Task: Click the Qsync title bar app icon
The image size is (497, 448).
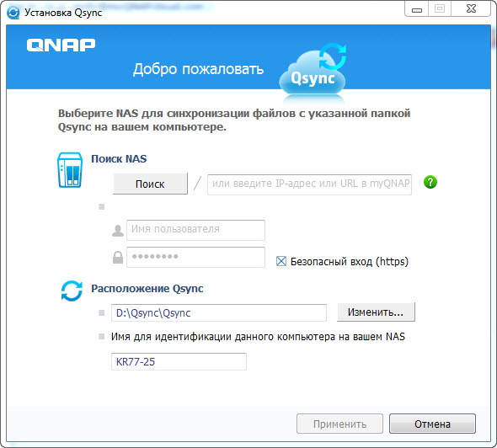Action: point(13,13)
